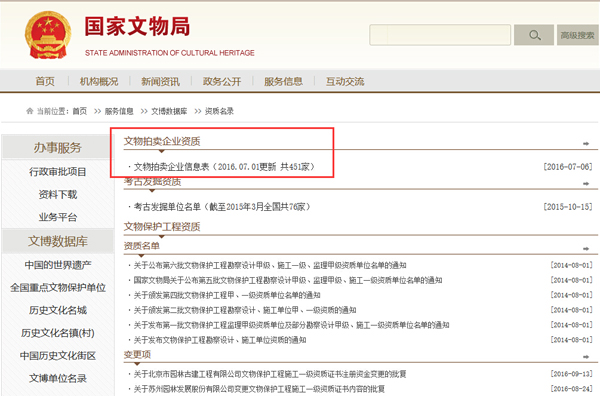The height and width of the screenshot is (396, 600).
Task: Click the 资质名单 subsection heading
Action: click(142, 246)
